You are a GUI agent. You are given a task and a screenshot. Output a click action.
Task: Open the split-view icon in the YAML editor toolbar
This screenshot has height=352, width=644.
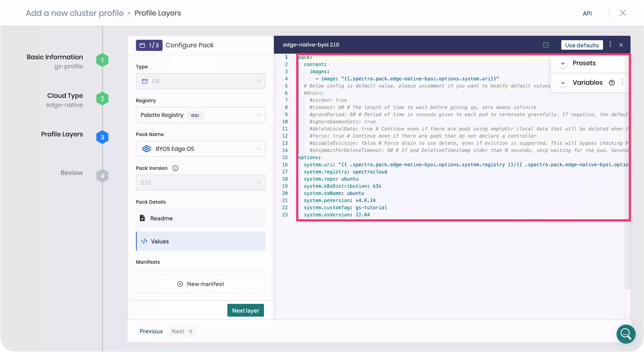point(546,45)
